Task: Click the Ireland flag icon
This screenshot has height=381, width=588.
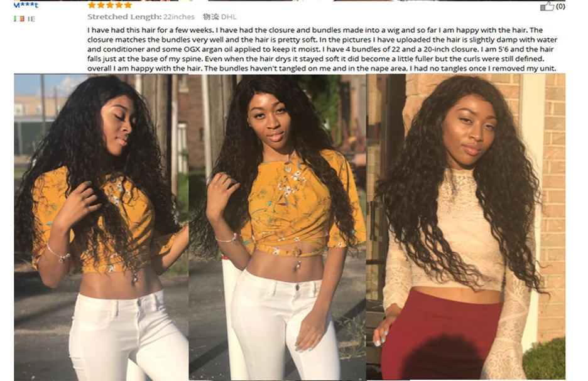Action: coord(19,19)
